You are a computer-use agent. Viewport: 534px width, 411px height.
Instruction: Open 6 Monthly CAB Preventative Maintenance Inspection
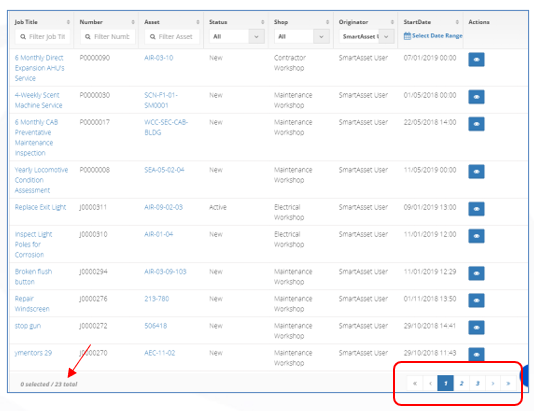(x=36, y=138)
